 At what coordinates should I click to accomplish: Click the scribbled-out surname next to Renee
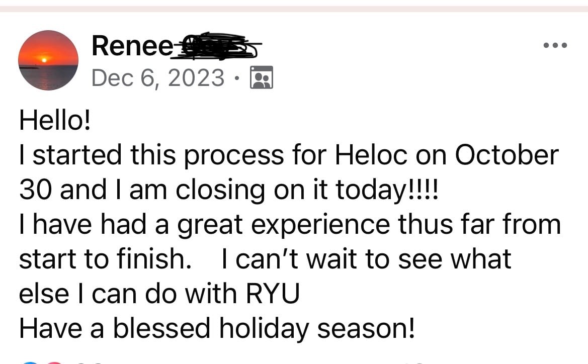(217, 46)
